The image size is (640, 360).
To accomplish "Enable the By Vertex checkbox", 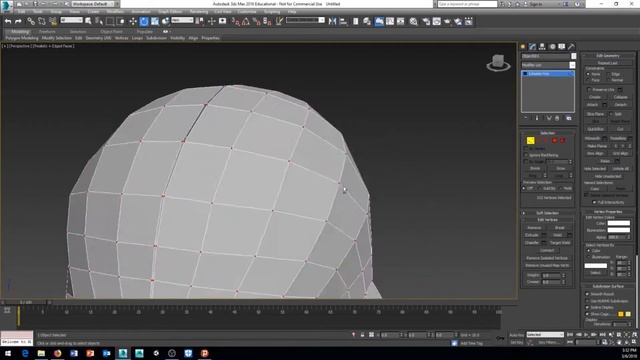I will pyautogui.click(x=526, y=149).
